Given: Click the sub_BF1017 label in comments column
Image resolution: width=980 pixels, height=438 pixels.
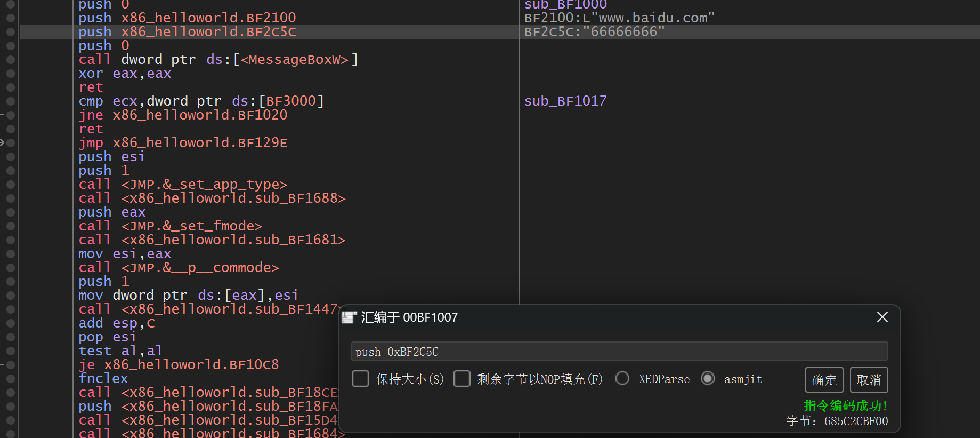Looking at the screenshot, I should click(x=565, y=101).
